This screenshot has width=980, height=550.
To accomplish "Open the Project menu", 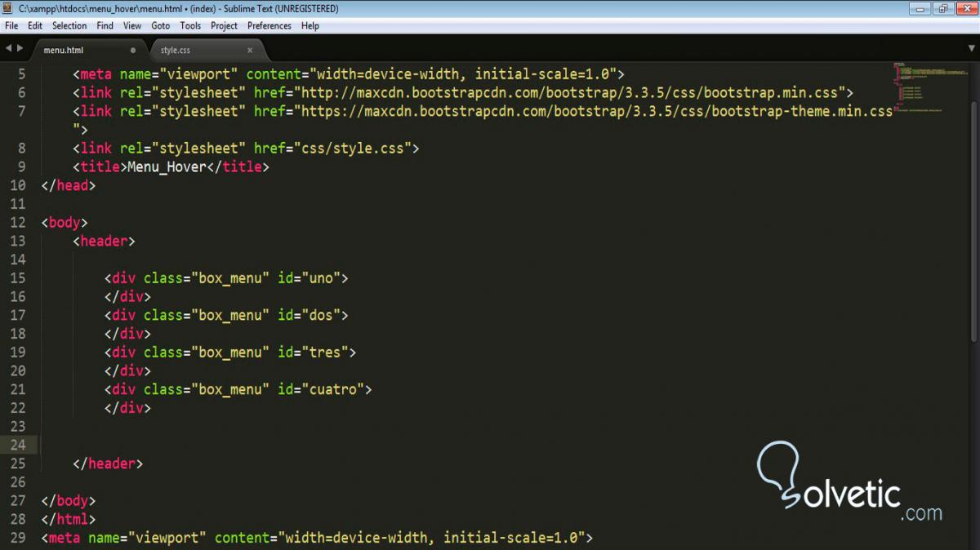I will pyautogui.click(x=225, y=25).
